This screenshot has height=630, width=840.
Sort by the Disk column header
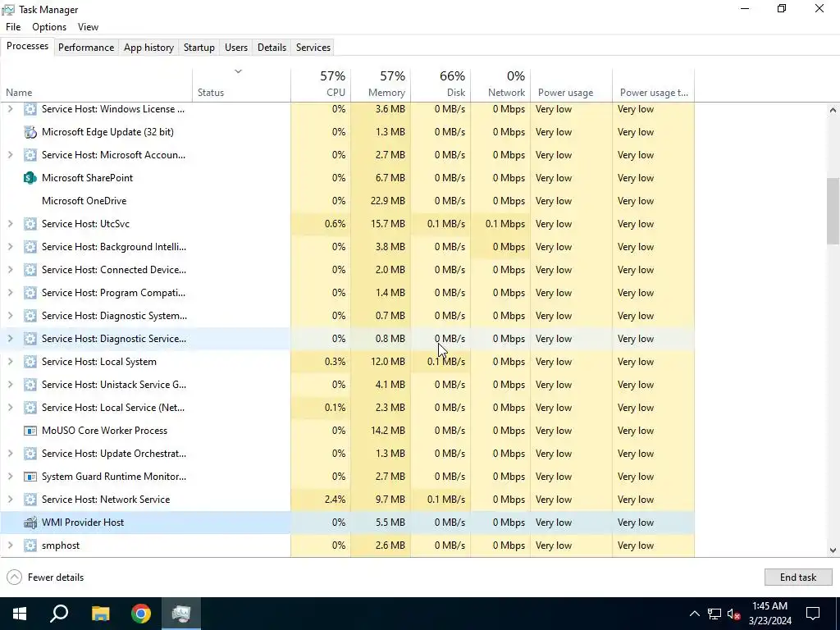click(441, 84)
